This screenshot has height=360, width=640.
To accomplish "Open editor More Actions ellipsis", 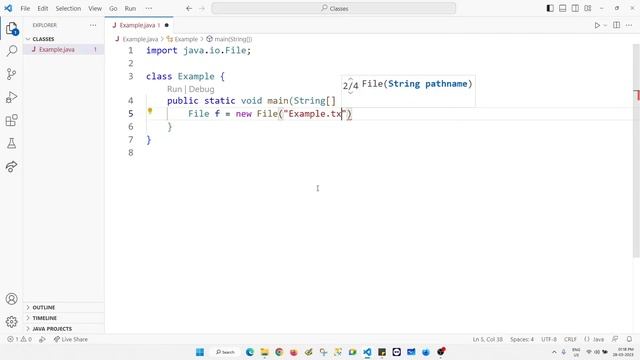I will point(629,25).
